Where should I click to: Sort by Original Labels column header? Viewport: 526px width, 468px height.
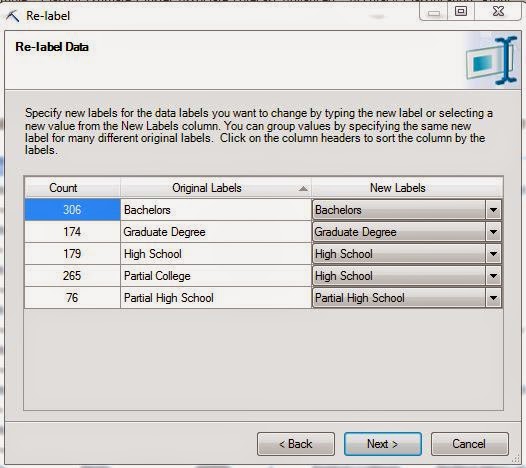(216, 188)
